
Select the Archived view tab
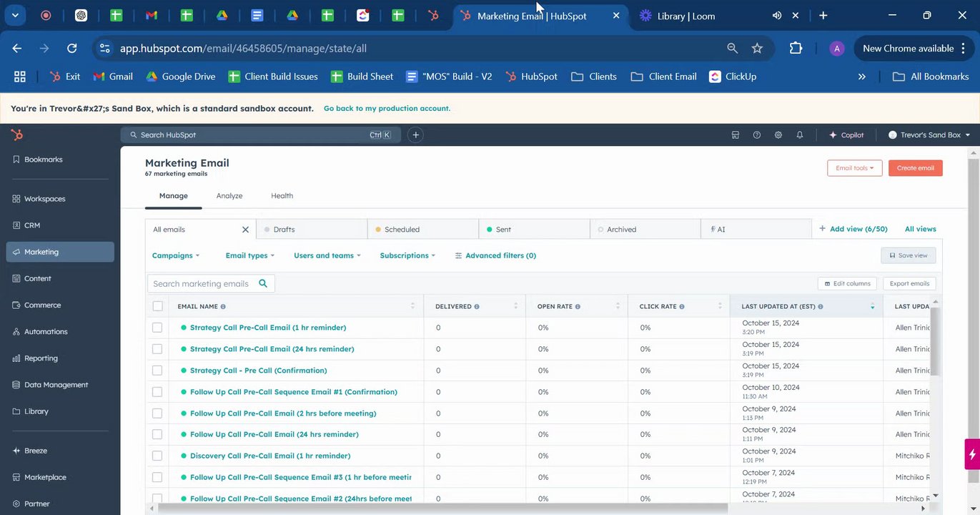pos(645,230)
